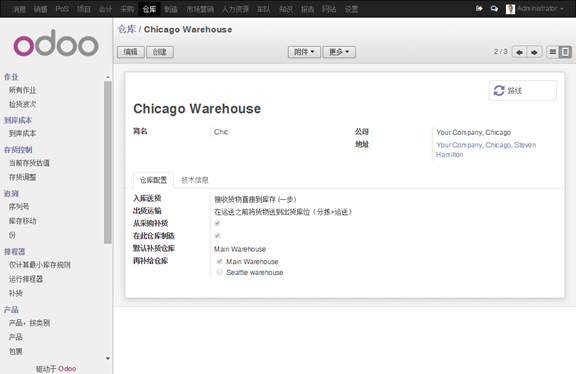Switch to list view icon
This screenshot has height=374, width=576.
coord(552,52)
